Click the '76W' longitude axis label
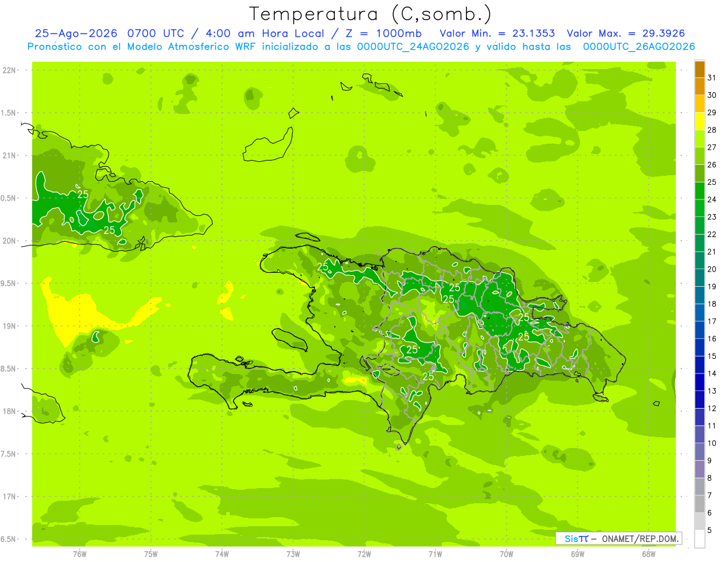This screenshot has height=562, width=728. (x=79, y=554)
